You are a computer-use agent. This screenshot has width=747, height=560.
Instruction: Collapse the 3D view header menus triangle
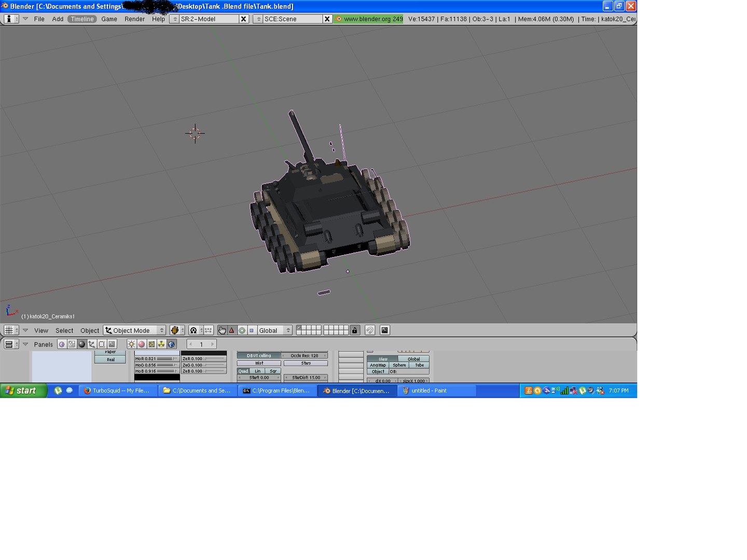[25, 330]
